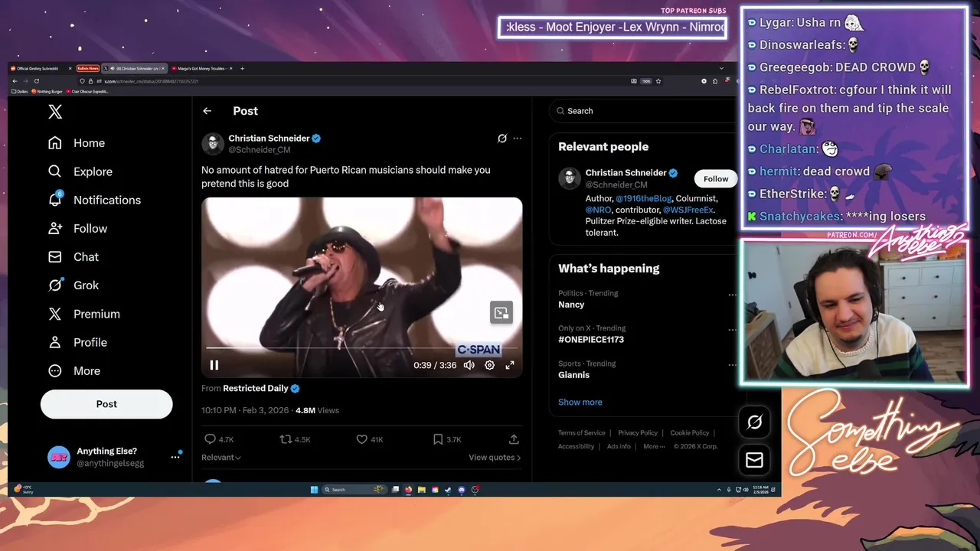The height and width of the screenshot is (551, 980).
Task: Click the X logo in sidebar
Action: (55, 112)
